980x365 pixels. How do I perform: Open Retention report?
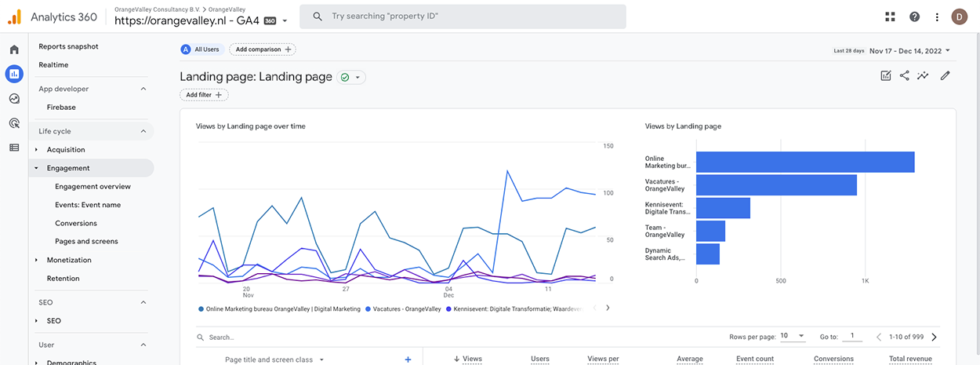point(63,278)
